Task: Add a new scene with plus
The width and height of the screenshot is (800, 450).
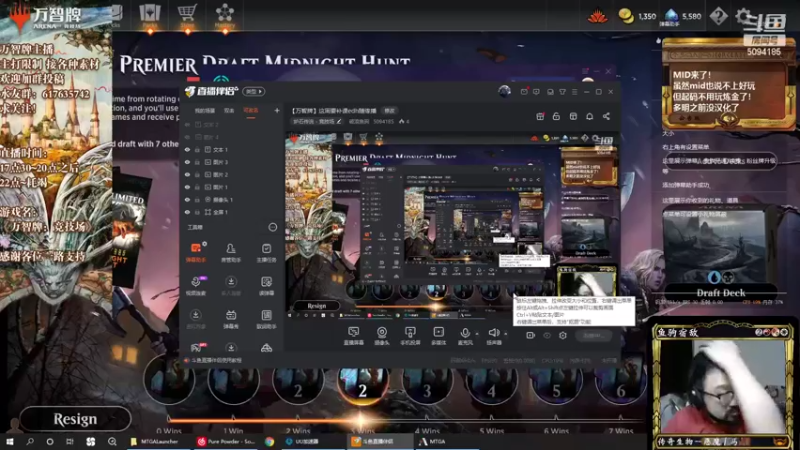Action: [x=277, y=110]
